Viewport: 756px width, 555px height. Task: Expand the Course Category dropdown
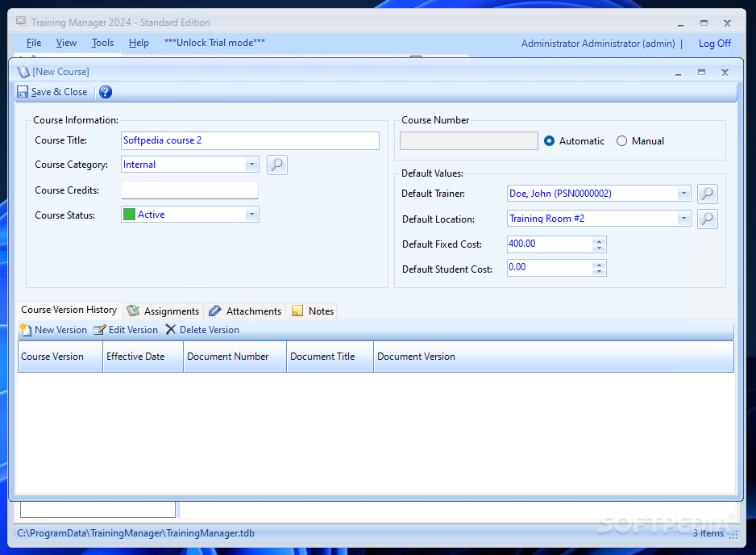pos(251,165)
